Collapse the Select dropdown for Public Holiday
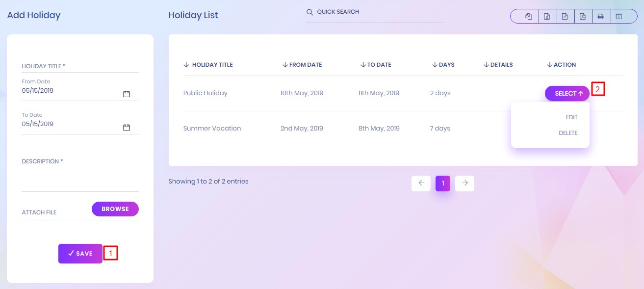The image size is (644, 289). 567,93
